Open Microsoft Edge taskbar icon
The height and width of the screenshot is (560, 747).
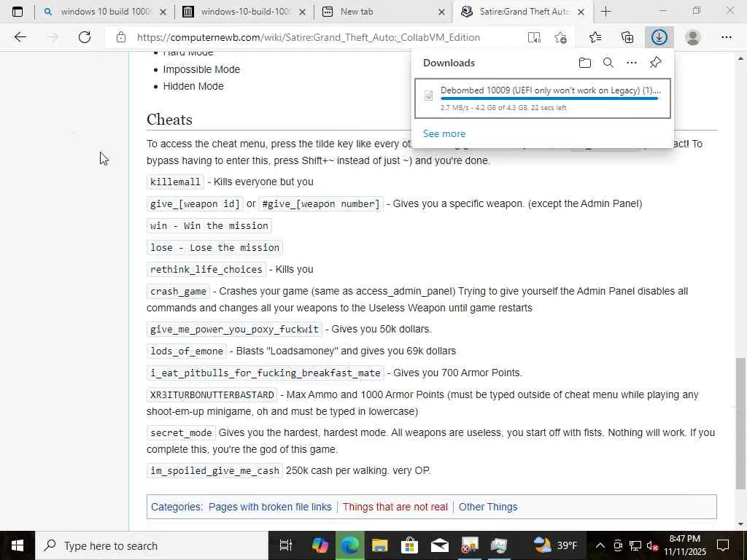point(350,545)
